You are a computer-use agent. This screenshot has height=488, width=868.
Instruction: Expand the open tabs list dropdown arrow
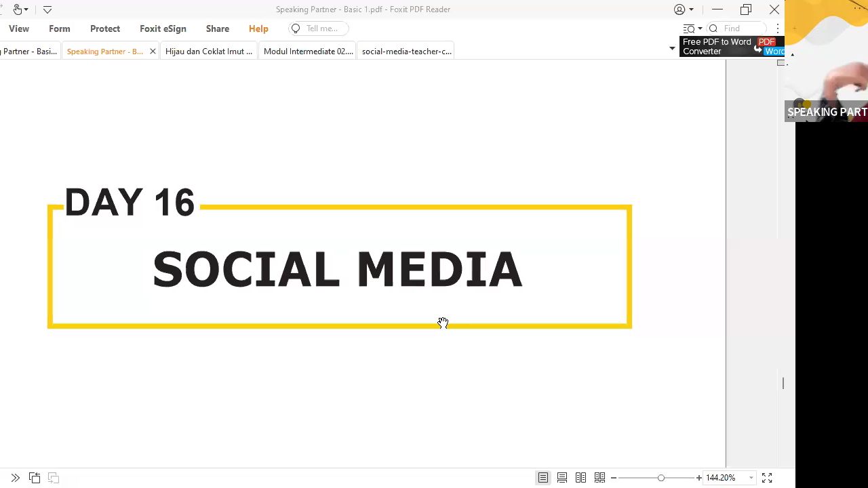[672, 48]
